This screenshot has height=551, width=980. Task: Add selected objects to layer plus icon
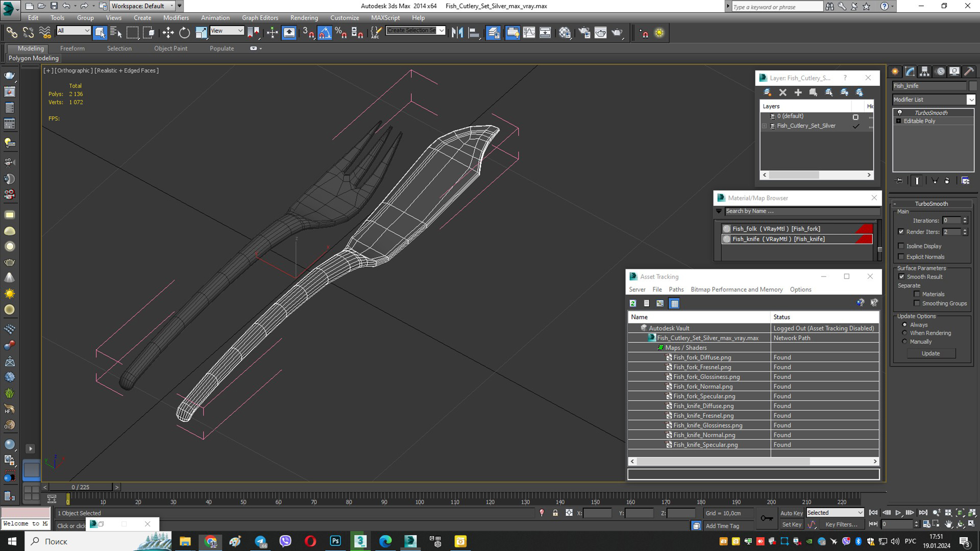click(x=798, y=92)
